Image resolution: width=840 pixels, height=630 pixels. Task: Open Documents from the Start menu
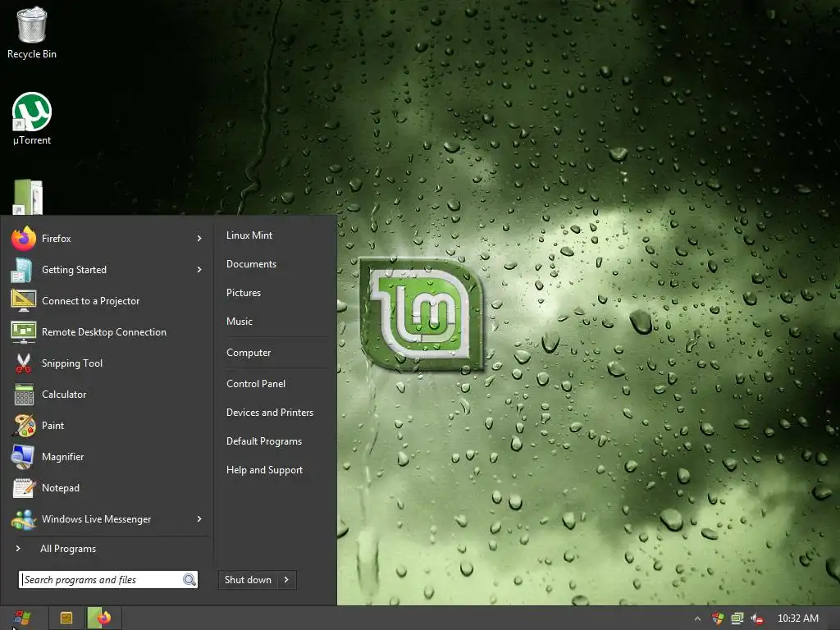251,264
